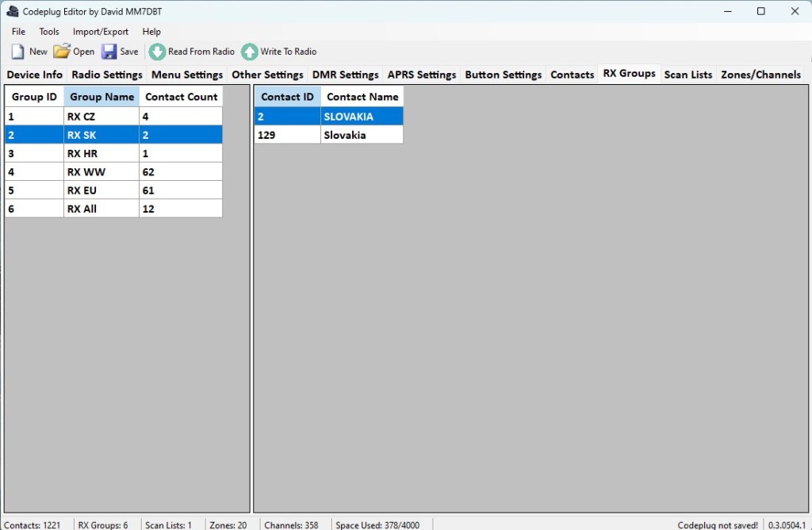812x530 pixels.
Task: Click the app icon in title bar
Action: (x=12, y=11)
